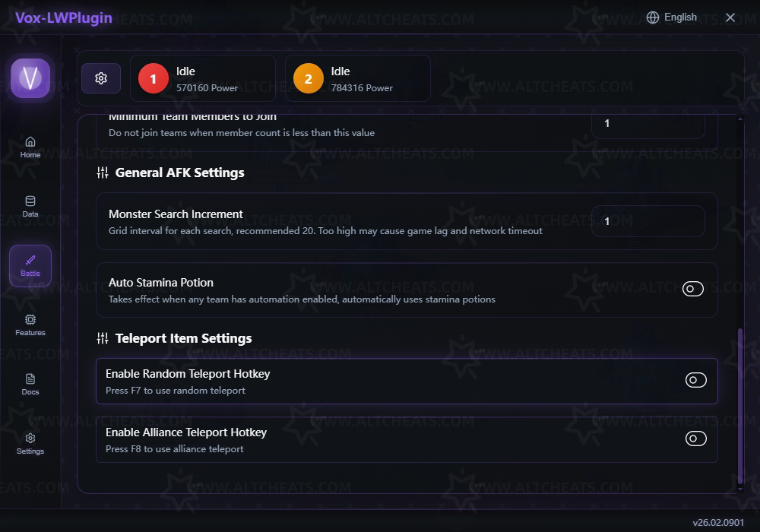Click Minimum Team Members value field
Screen dimensions: 760x532
(x=648, y=123)
